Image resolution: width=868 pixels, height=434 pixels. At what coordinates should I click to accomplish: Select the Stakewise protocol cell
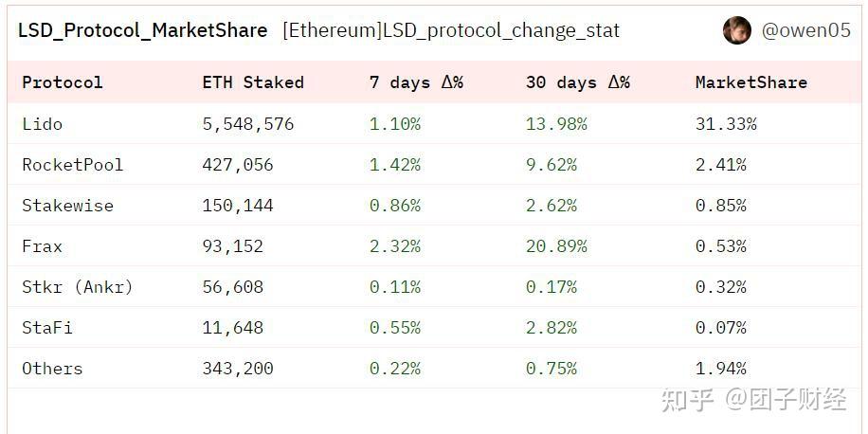click(67, 206)
